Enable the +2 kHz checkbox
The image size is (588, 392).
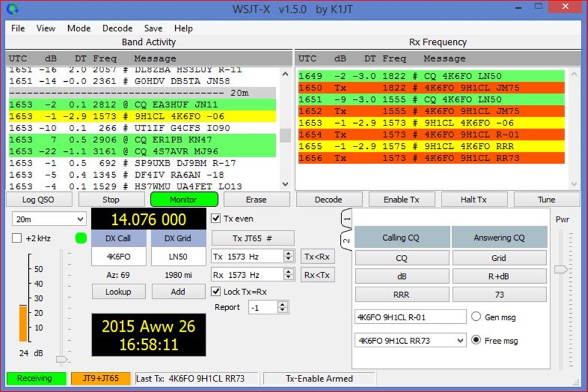pyautogui.click(x=17, y=238)
